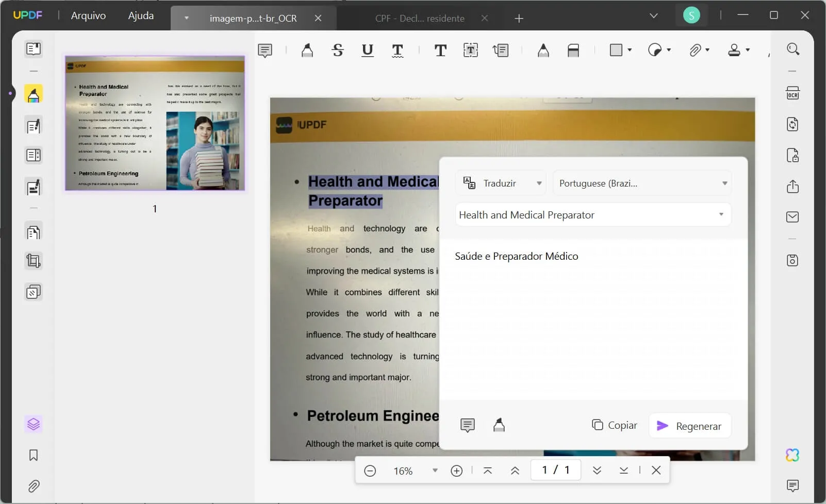Select the strikethrough annotation tool
This screenshot has width=826, height=504.
coord(338,50)
